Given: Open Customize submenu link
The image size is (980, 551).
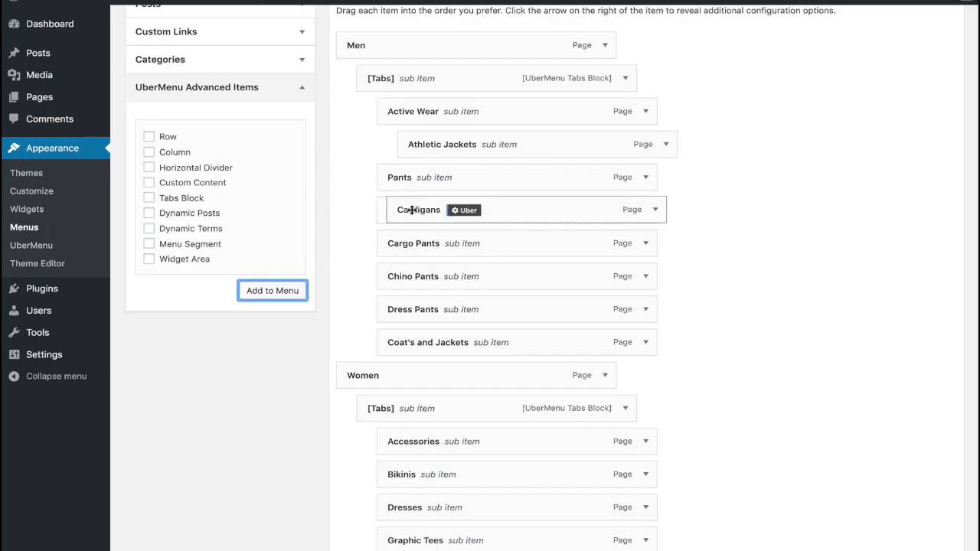Looking at the screenshot, I should tap(31, 191).
